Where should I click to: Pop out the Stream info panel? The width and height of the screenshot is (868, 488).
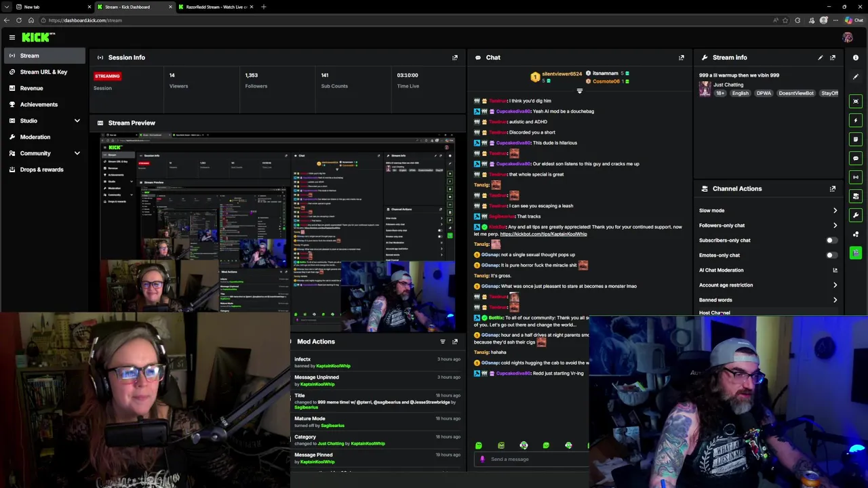(x=833, y=58)
